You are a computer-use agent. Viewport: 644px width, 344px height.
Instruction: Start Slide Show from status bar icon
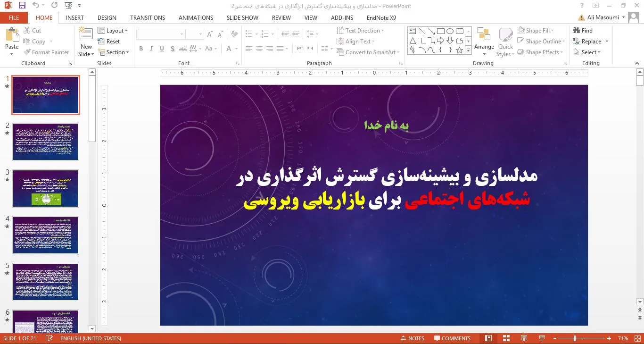coord(542,338)
